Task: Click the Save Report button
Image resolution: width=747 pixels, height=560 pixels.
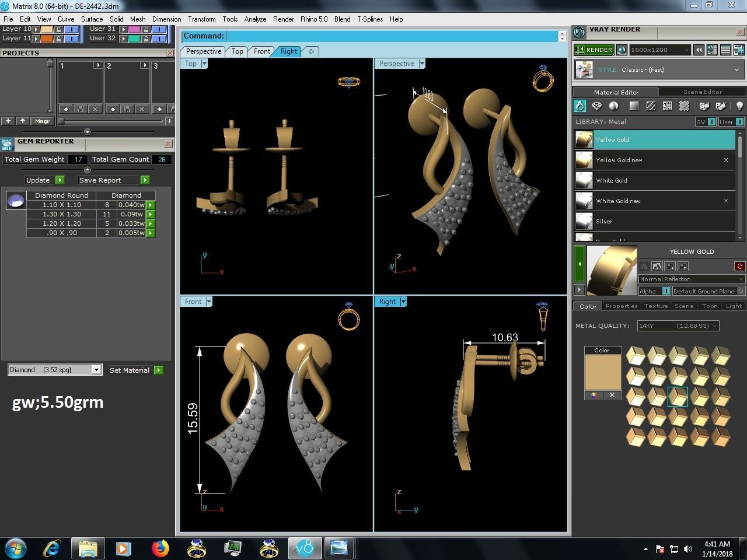Action: (114, 180)
